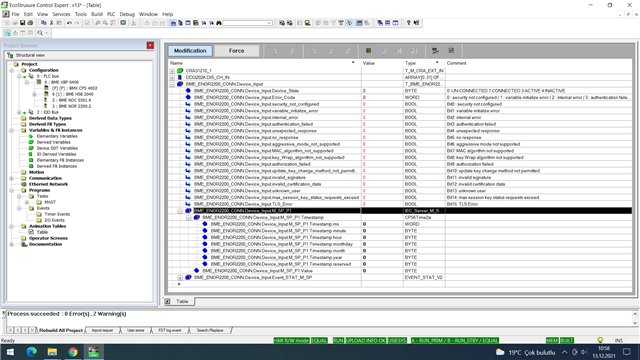
Task: Select the Operator Screens tree item
Action: [48, 238]
